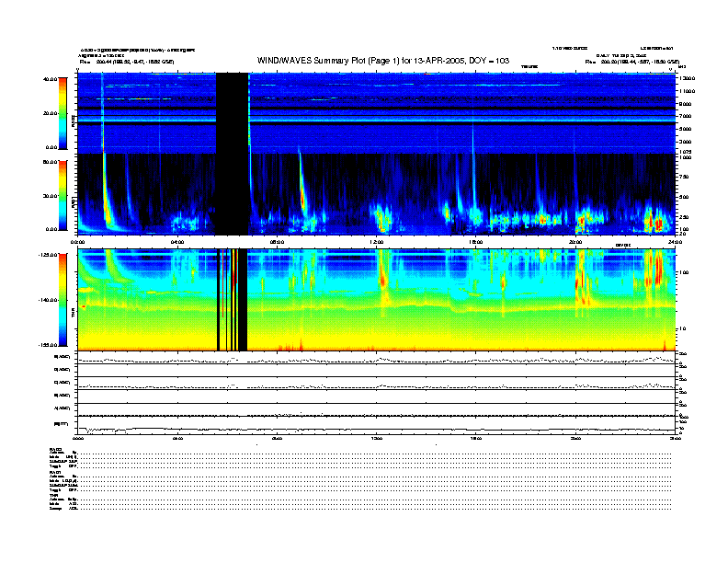The image size is (728, 563).
Task: Click the 24:00 time label below the RAD1 spectrogram
Action: coord(675,242)
